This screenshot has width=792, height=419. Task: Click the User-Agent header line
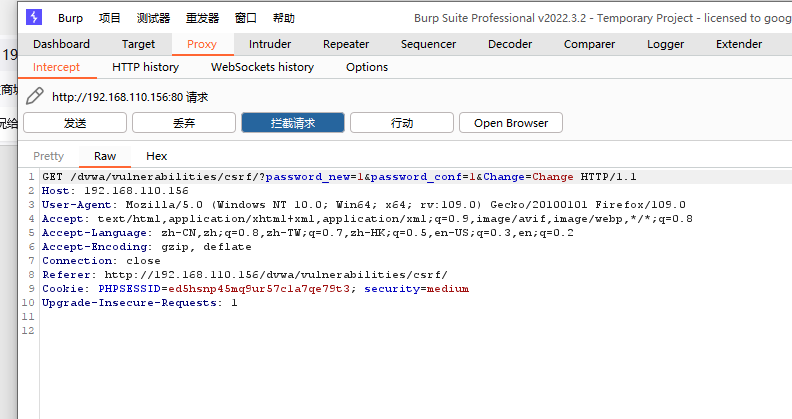[x=364, y=205]
